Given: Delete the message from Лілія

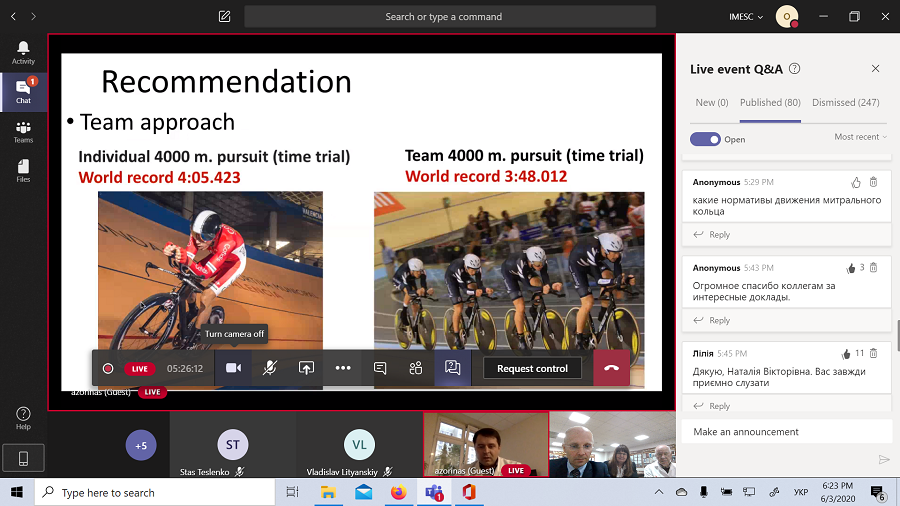Looking at the screenshot, I should (x=873, y=353).
